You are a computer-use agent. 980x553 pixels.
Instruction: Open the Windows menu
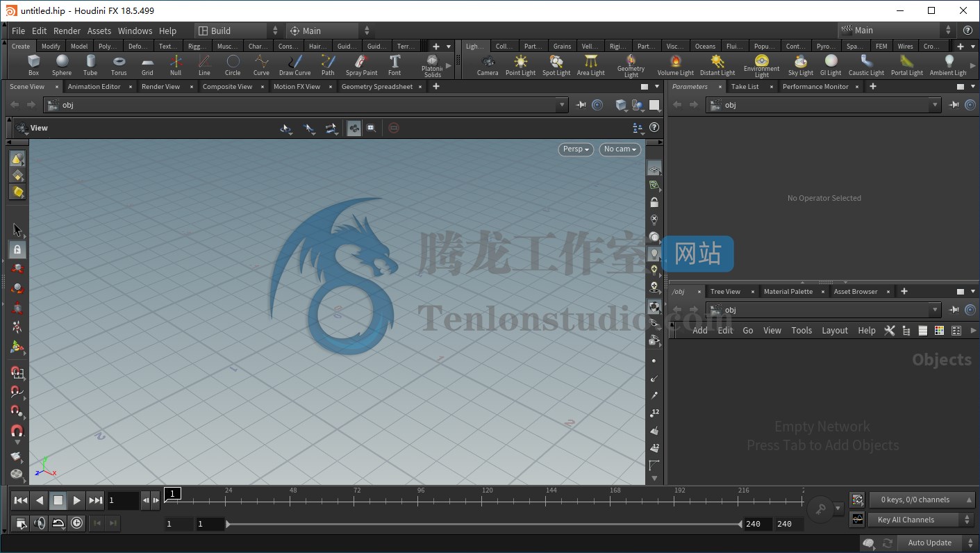point(135,31)
